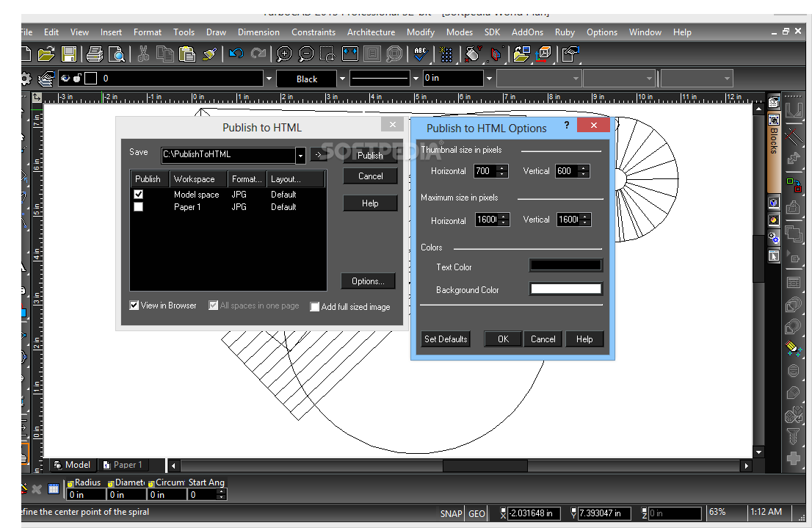
Task: Pick the Background Color swatch
Action: click(x=565, y=289)
